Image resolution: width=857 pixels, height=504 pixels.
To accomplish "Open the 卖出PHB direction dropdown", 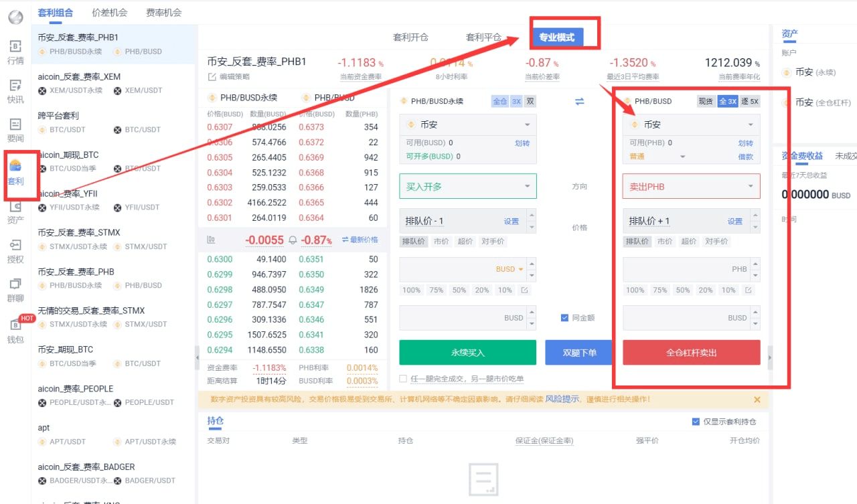I will tap(692, 187).
